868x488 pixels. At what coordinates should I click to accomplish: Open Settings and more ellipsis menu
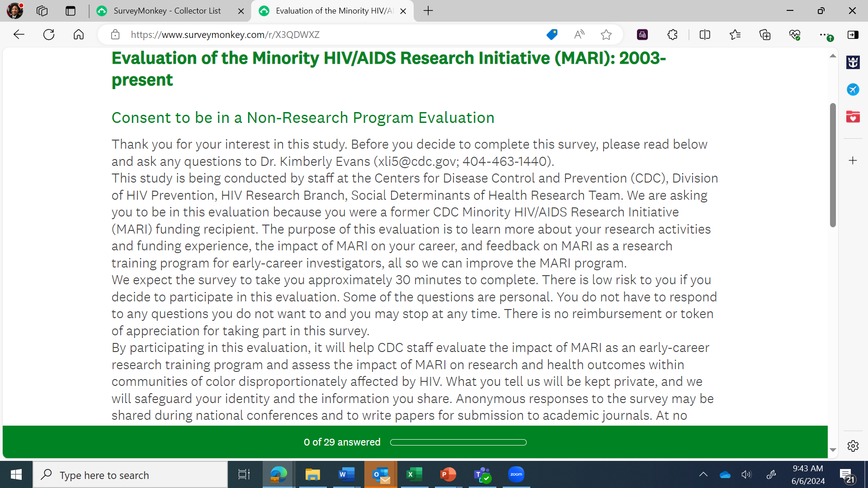(824, 35)
